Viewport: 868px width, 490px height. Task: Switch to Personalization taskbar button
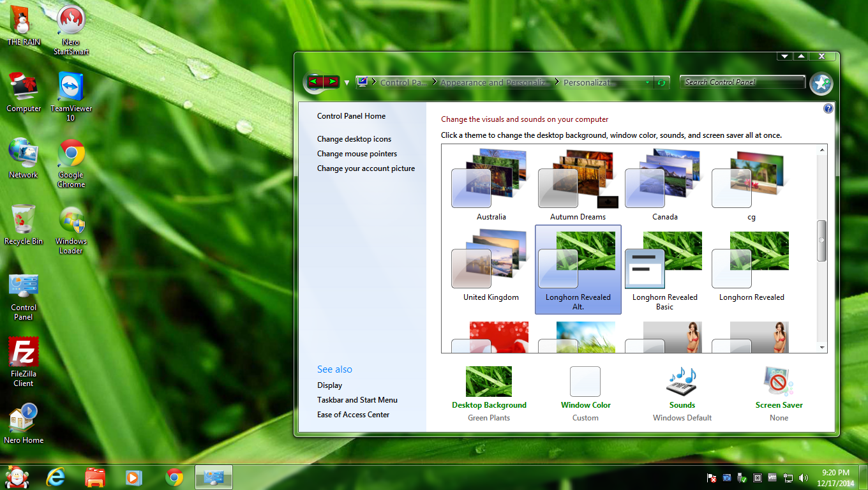(x=214, y=477)
